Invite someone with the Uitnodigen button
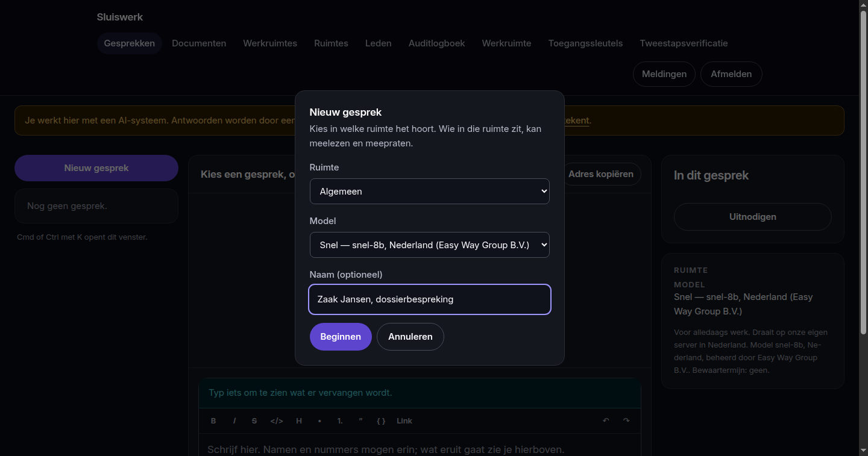 point(753,217)
